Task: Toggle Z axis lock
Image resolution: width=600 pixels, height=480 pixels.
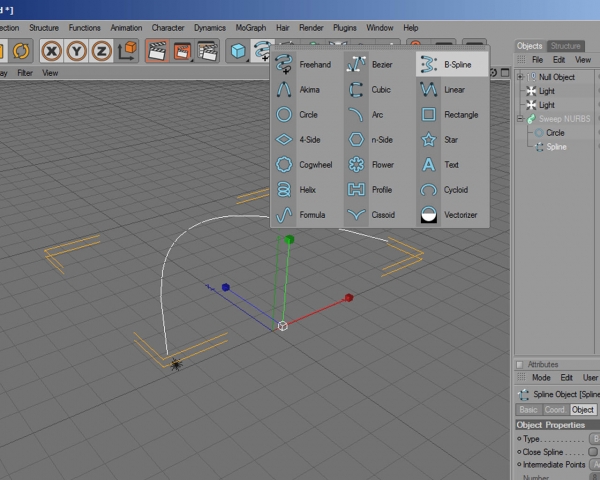Action: (101, 51)
